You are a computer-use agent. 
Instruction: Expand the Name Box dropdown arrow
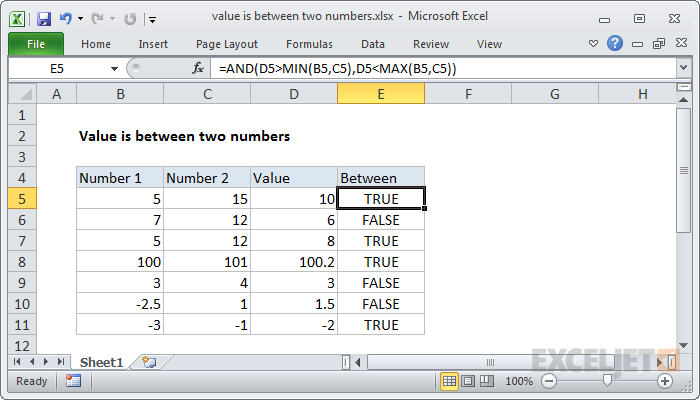coord(114,69)
